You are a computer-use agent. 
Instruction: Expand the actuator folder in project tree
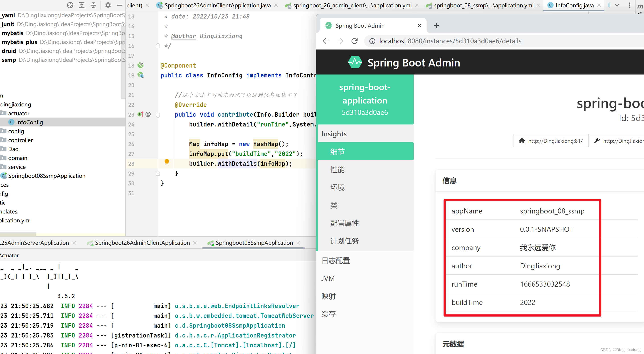[x=19, y=113]
